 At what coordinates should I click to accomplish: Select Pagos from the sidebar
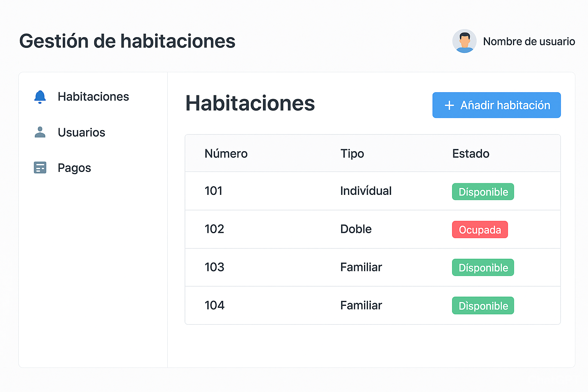[74, 168]
